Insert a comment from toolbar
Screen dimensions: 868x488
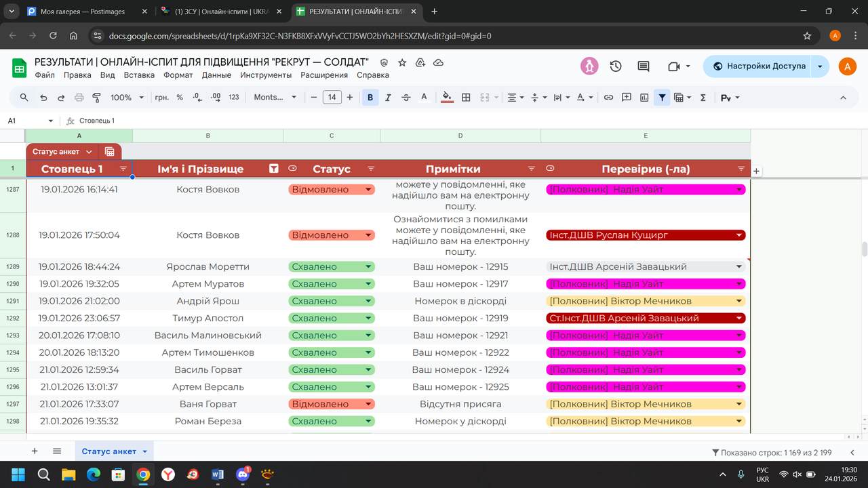click(x=627, y=98)
